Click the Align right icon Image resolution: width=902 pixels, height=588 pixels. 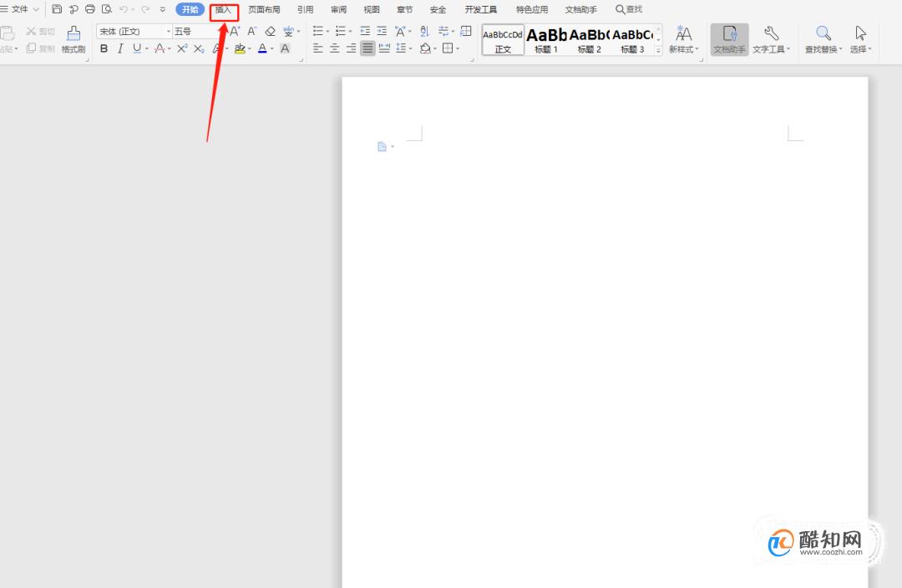pos(351,48)
